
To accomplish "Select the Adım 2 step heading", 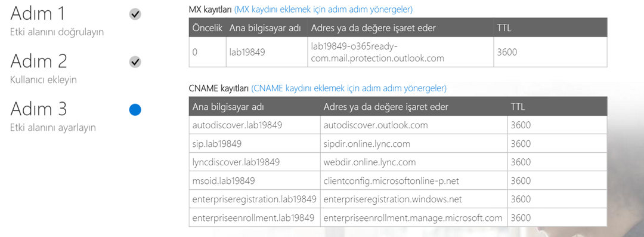I will [39, 61].
